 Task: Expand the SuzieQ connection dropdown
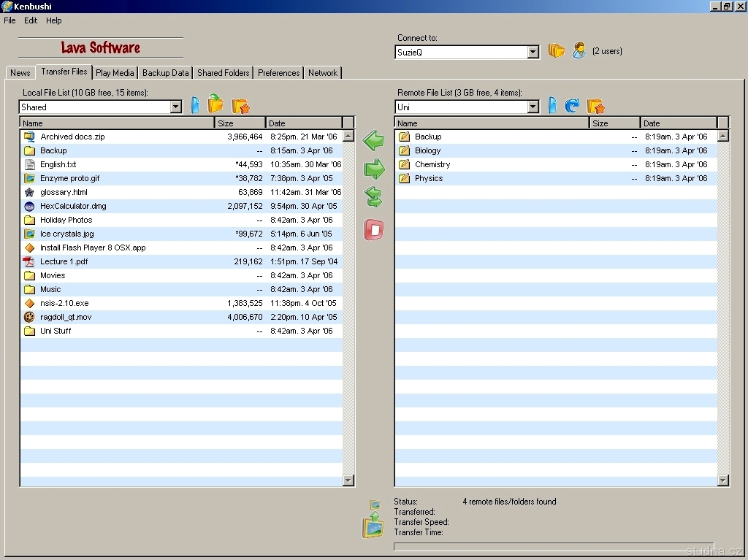[533, 53]
